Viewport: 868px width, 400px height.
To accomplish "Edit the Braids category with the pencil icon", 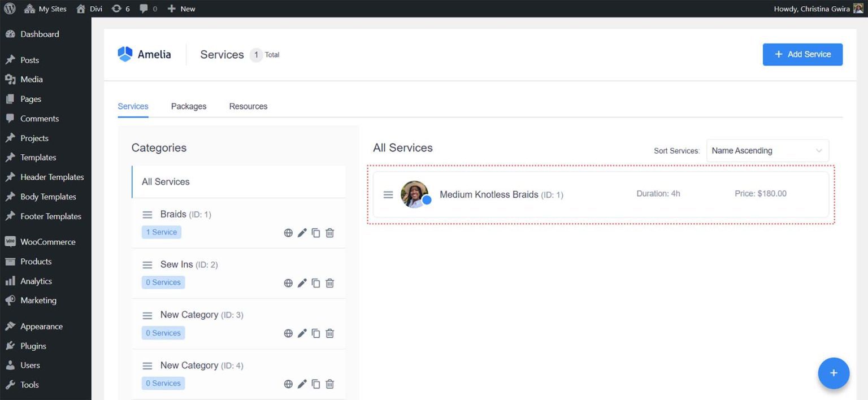I will pos(302,232).
